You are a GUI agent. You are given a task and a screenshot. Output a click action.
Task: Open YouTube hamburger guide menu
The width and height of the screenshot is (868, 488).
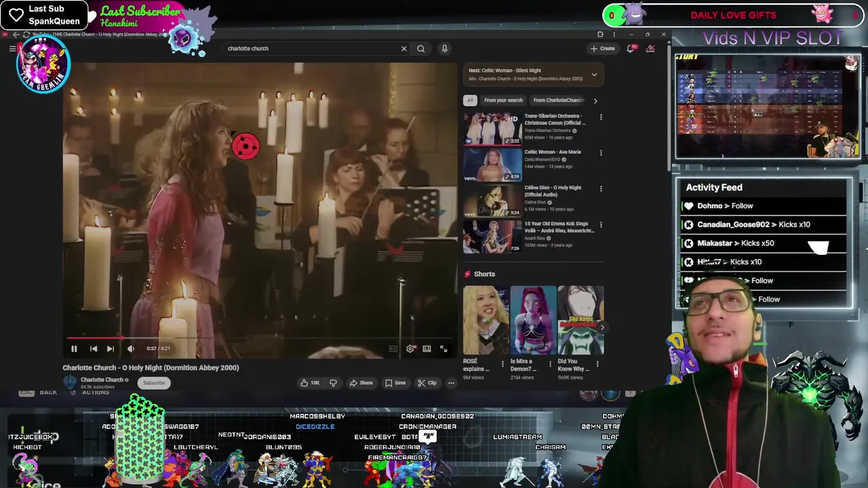click(12, 49)
